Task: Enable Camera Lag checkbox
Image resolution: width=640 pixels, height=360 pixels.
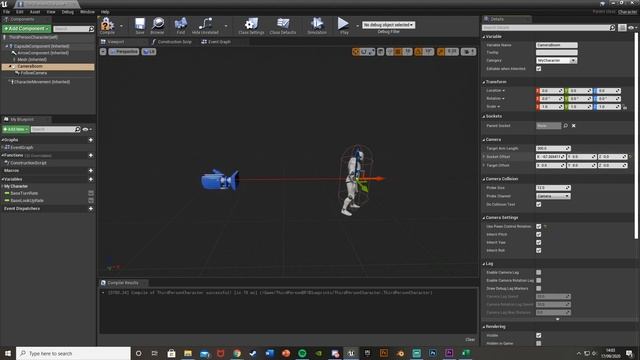Action: click(x=538, y=272)
